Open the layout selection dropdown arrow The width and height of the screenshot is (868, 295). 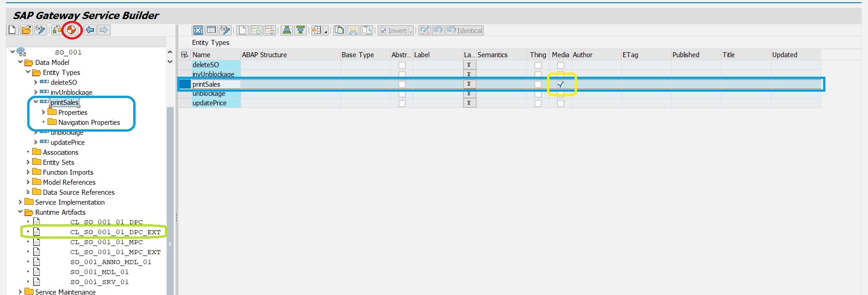(325, 31)
